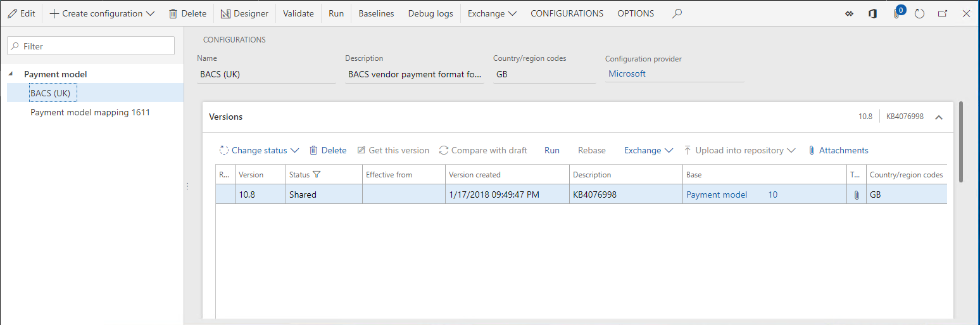Open Baselines

(x=376, y=13)
